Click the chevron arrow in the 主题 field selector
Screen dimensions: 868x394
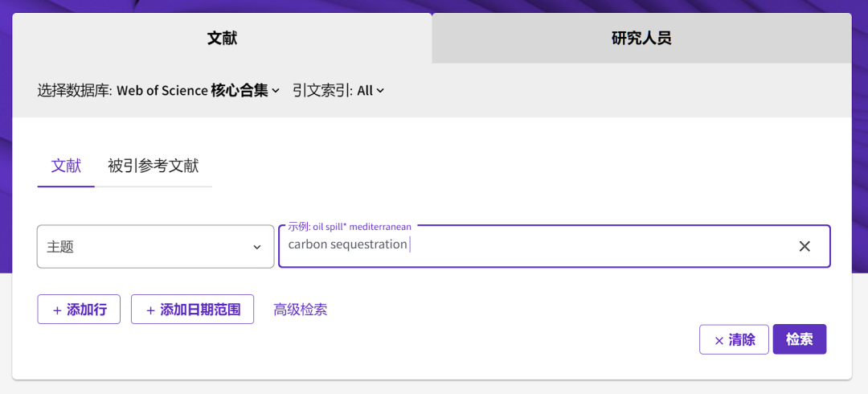257,248
